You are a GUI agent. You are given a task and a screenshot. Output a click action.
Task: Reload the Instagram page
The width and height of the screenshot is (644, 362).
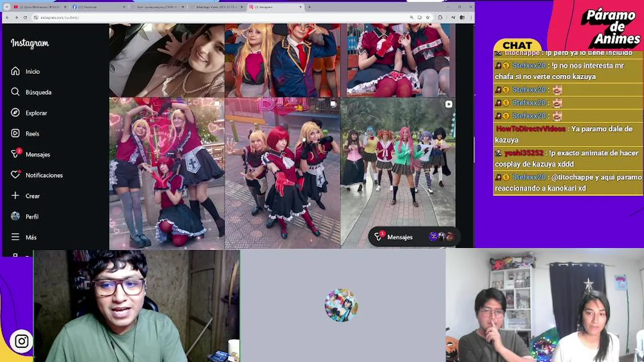[x=25, y=17]
